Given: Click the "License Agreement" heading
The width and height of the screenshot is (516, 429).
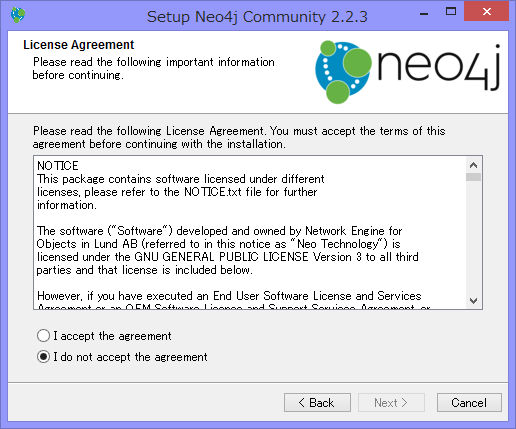Looking at the screenshot, I should (x=79, y=45).
